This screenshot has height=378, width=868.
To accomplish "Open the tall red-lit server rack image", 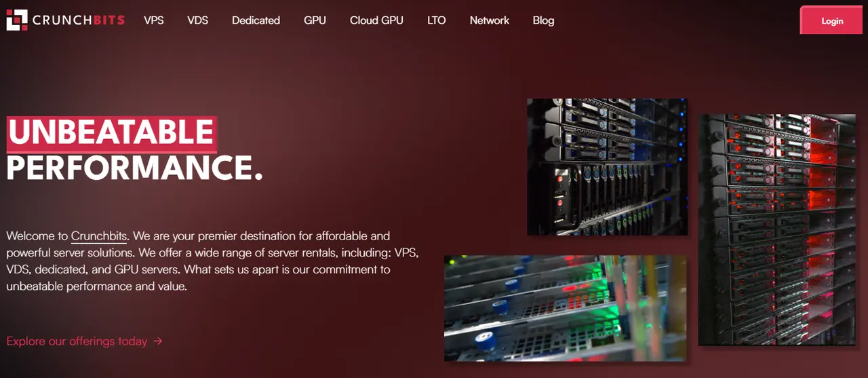I will (777, 230).
